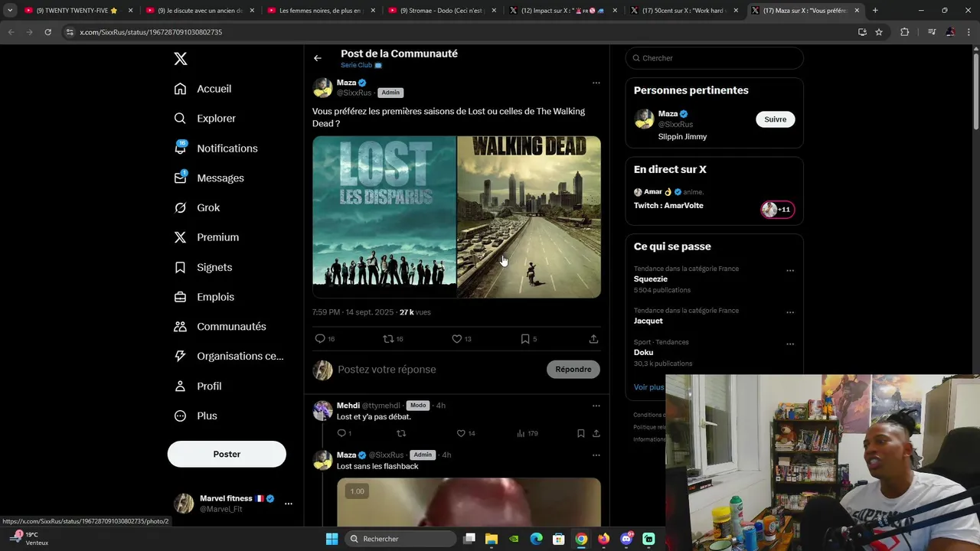Open Discord from taskbar
980x551 pixels.
tap(626, 539)
